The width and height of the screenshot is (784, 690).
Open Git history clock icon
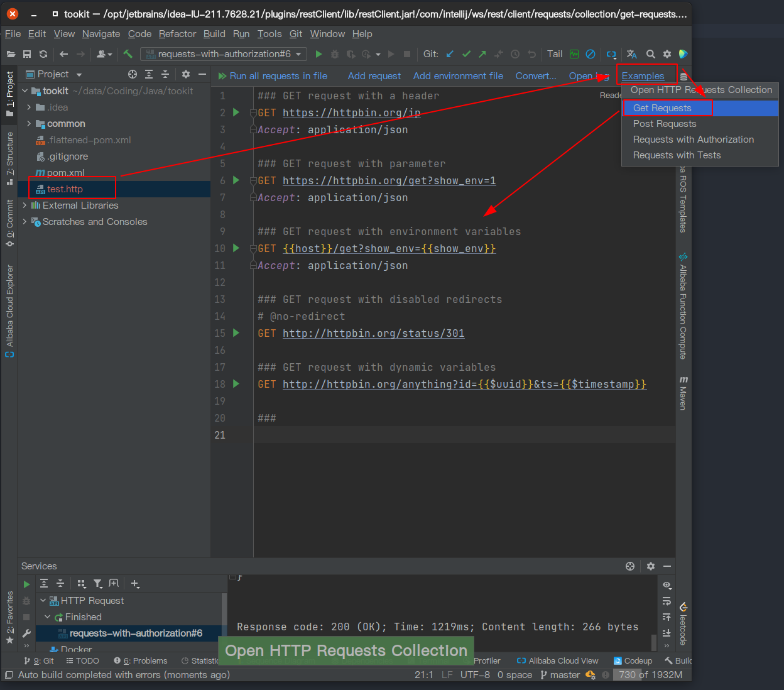[515, 54]
